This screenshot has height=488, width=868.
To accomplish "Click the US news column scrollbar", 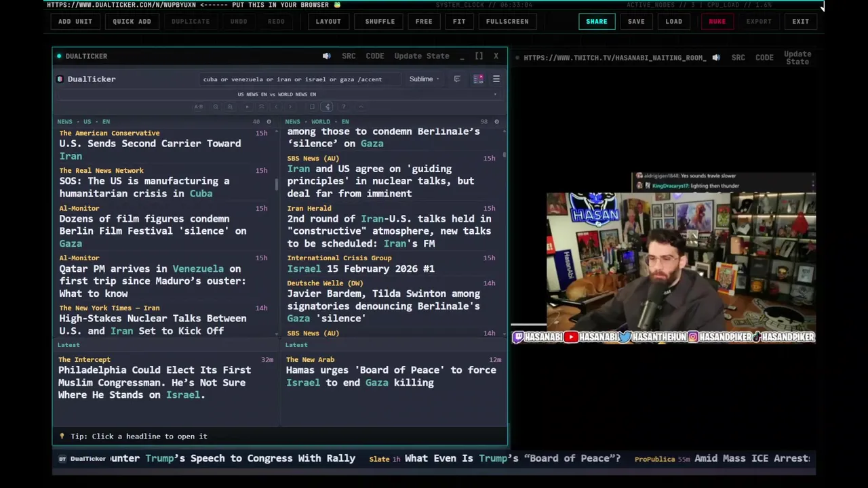I will tap(276, 184).
